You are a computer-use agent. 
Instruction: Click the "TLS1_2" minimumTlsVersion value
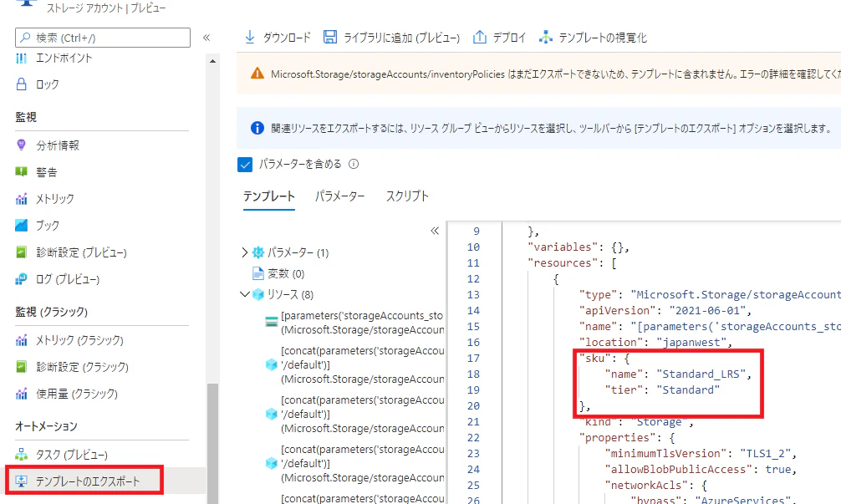pos(764,454)
